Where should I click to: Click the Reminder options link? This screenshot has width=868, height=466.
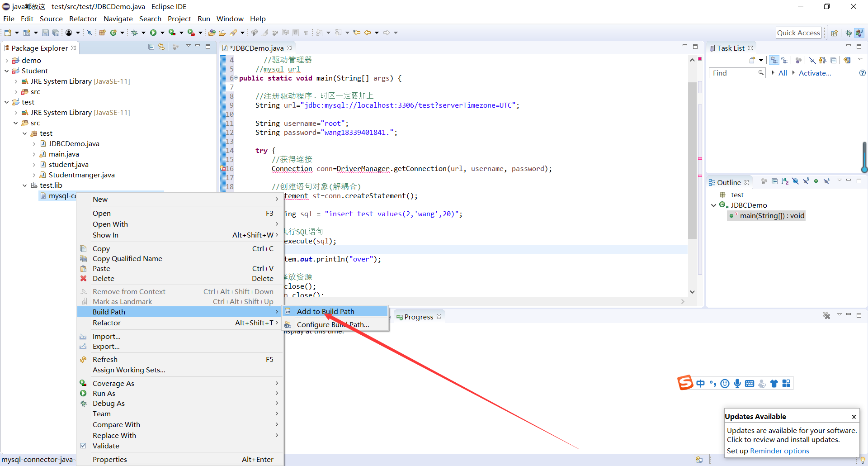tap(779, 451)
